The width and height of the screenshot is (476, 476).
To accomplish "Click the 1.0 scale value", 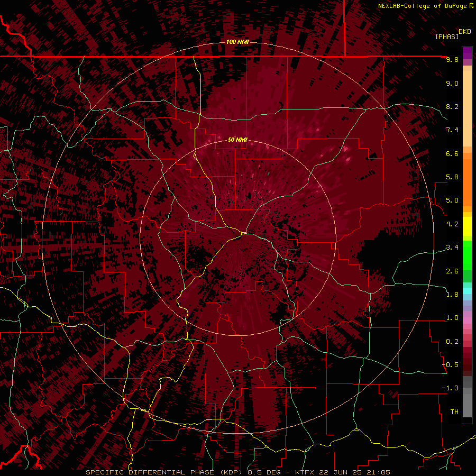I will pyautogui.click(x=452, y=318).
